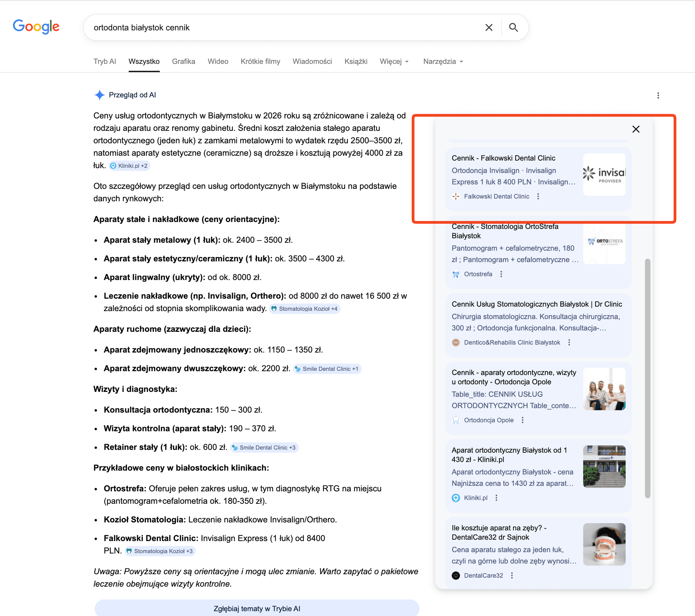Viewport: 695px width, 616px height.
Task: Switch to the Grafika tab
Action: click(183, 61)
